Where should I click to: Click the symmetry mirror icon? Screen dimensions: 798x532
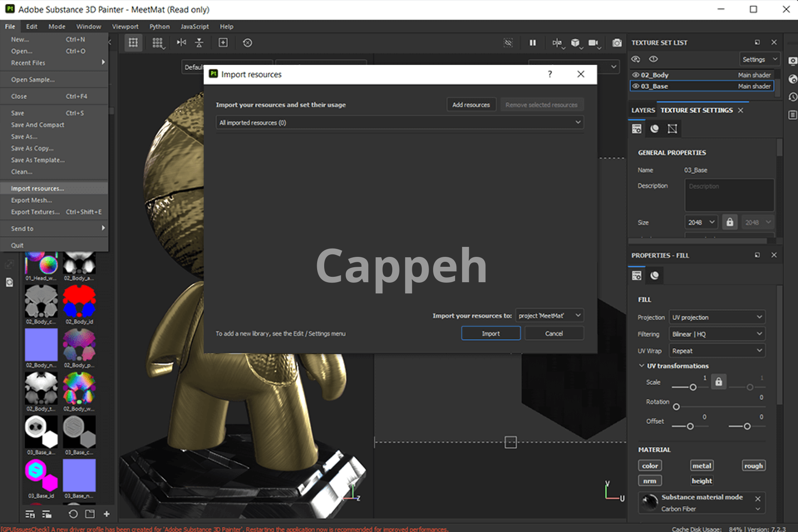[x=182, y=42]
